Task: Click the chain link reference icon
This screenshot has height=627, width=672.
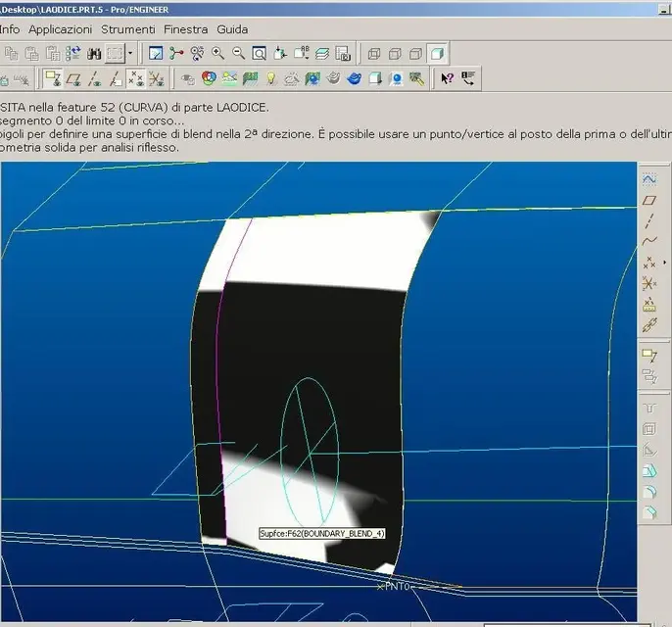Action: click(649, 325)
